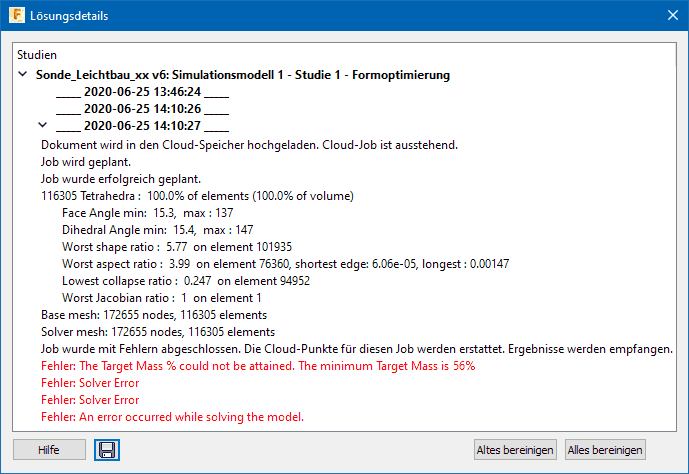Select the 2020-06-25 14:10:26 run entry
This screenshot has width=689, height=474.
click(x=142, y=109)
